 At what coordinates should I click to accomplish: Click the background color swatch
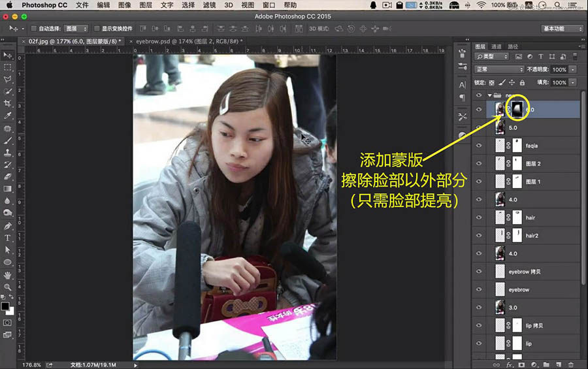[11, 312]
